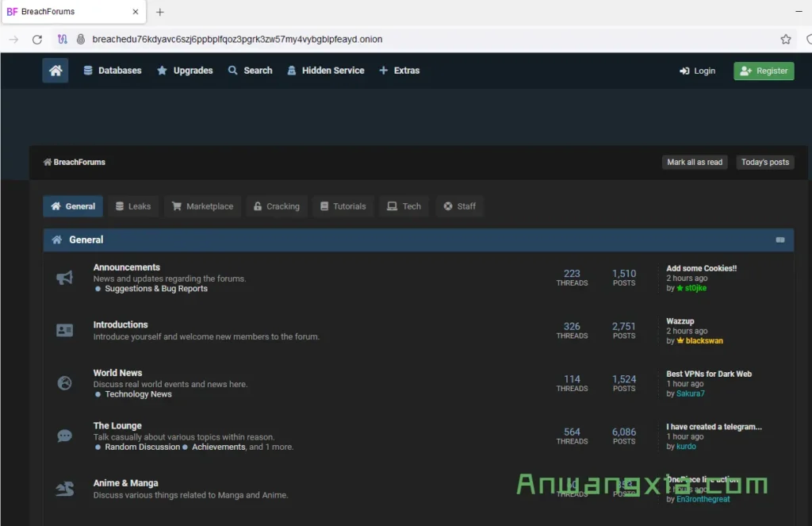812x526 pixels.
Task: Open the World News forum
Action: click(117, 373)
